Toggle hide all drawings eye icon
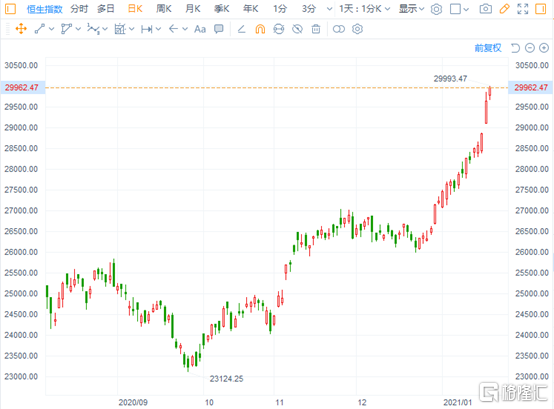The image size is (554, 409). pos(297,29)
